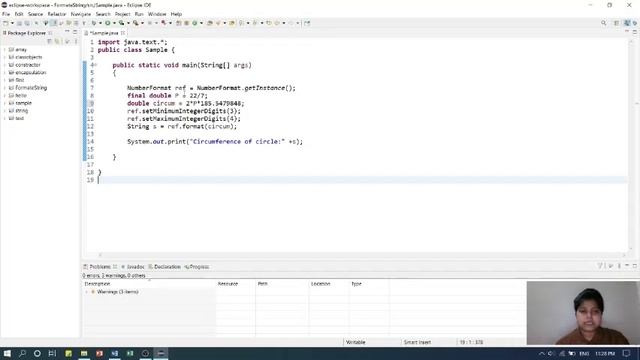Open the External Tools dropdown arrow
The image size is (640, 360).
pyautogui.click(x=142, y=23)
